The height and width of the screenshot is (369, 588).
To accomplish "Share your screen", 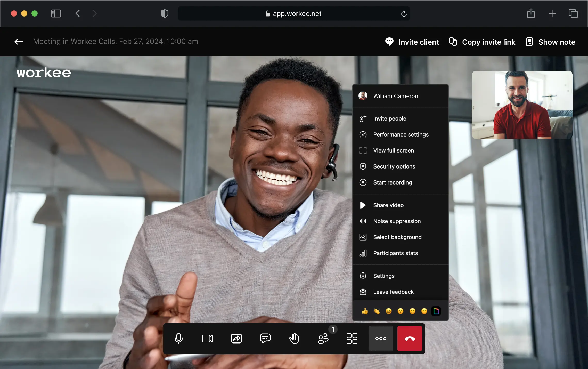I will click(236, 339).
